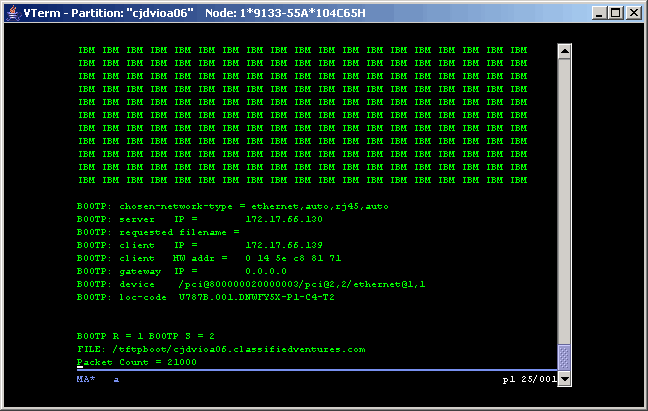Screen dimensions: 648x411
Task: Click the scrollbar down arrow
Action: tap(564, 379)
